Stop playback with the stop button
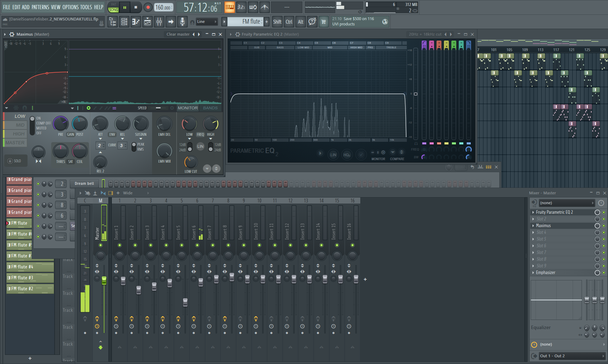Screen dimensions: 608x364 pyautogui.click(x=136, y=7)
